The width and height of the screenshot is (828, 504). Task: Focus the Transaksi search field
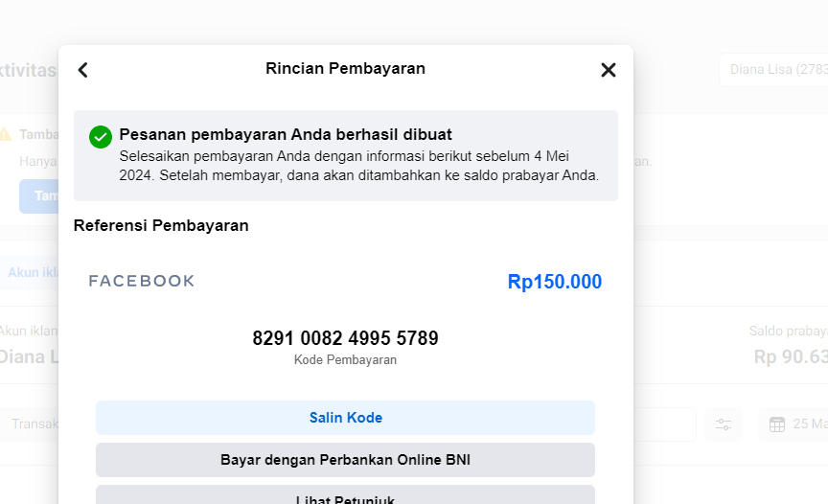tap(34, 424)
